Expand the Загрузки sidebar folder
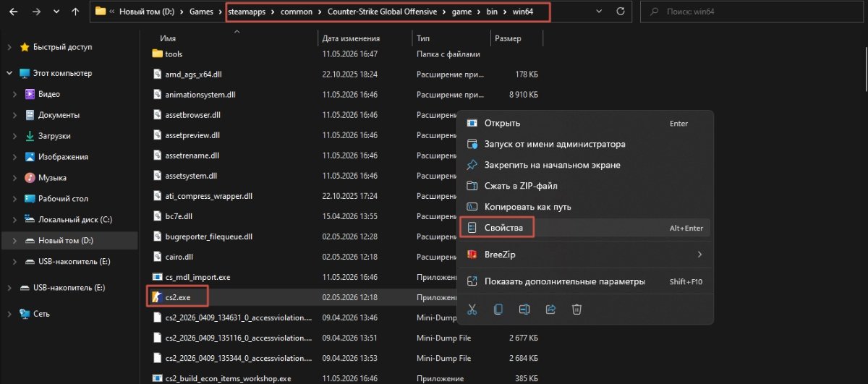This screenshot has height=384, width=868. 16,136
